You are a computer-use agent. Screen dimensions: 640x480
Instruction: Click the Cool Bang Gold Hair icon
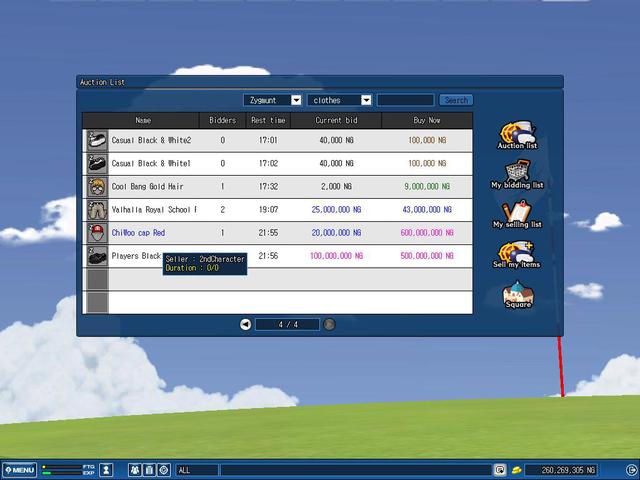click(x=96, y=187)
